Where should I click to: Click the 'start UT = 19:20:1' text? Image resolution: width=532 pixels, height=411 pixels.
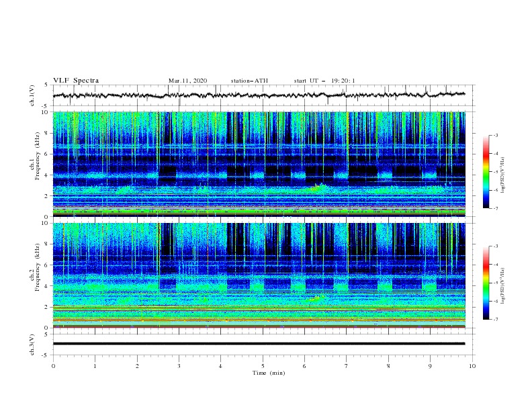tap(324, 81)
